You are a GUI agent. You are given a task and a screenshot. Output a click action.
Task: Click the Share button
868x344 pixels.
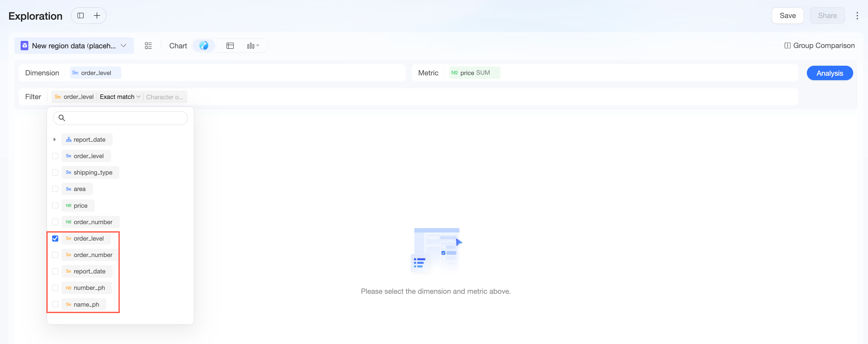click(827, 15)
